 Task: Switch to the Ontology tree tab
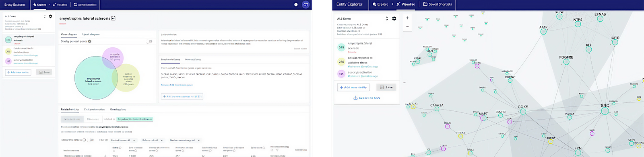pos(118,109)
